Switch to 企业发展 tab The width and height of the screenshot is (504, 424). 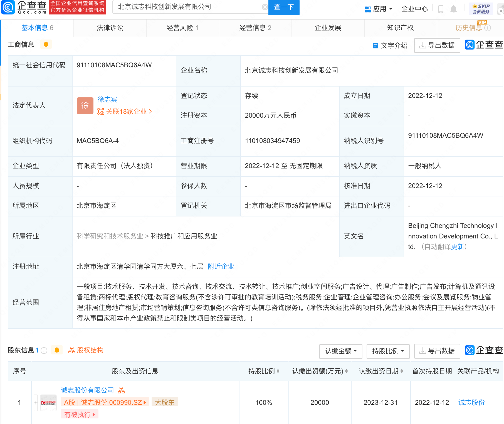328,28
